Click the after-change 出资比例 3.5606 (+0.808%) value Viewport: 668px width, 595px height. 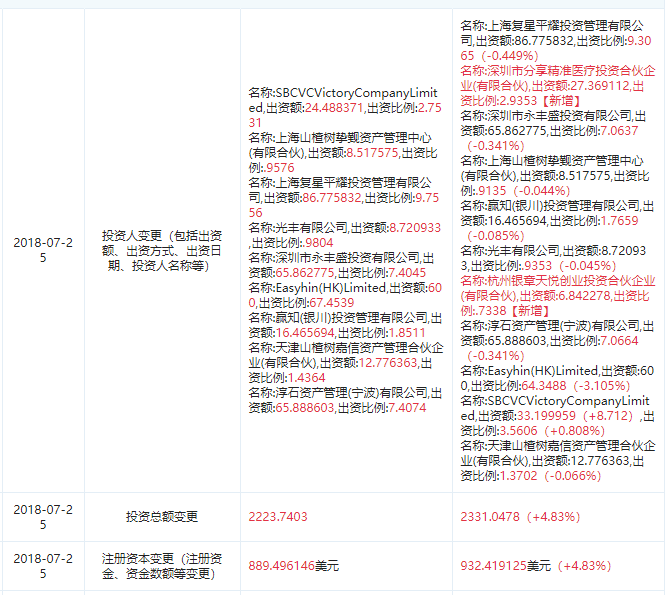pyautogui.click(x=551, y=431)
